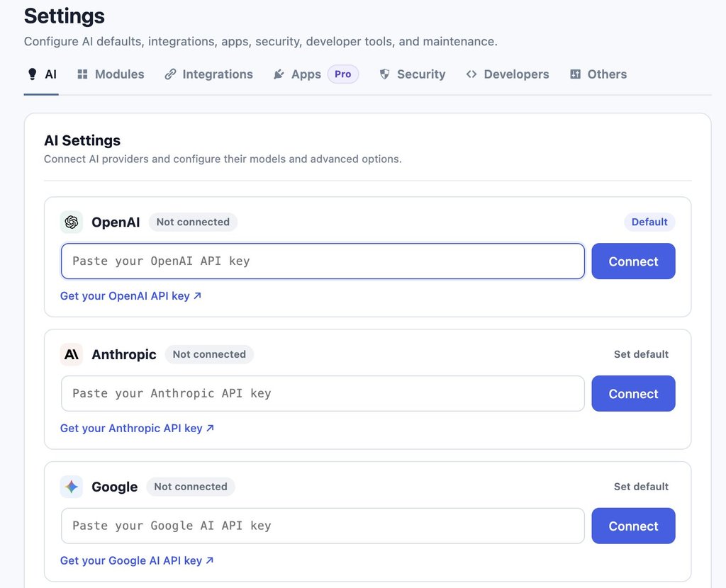Switch to the Modules tab
Screen dimensions: 726x588
(x=111, y=74)
